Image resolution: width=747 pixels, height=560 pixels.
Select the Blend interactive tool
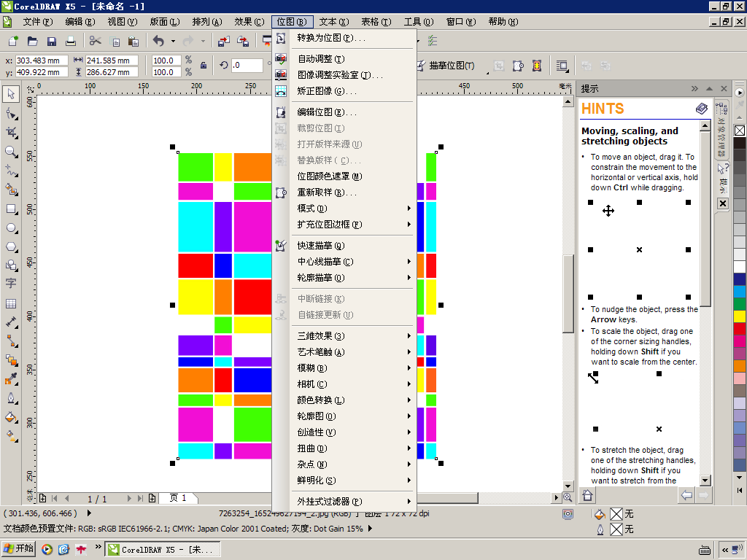coord(11,360)
